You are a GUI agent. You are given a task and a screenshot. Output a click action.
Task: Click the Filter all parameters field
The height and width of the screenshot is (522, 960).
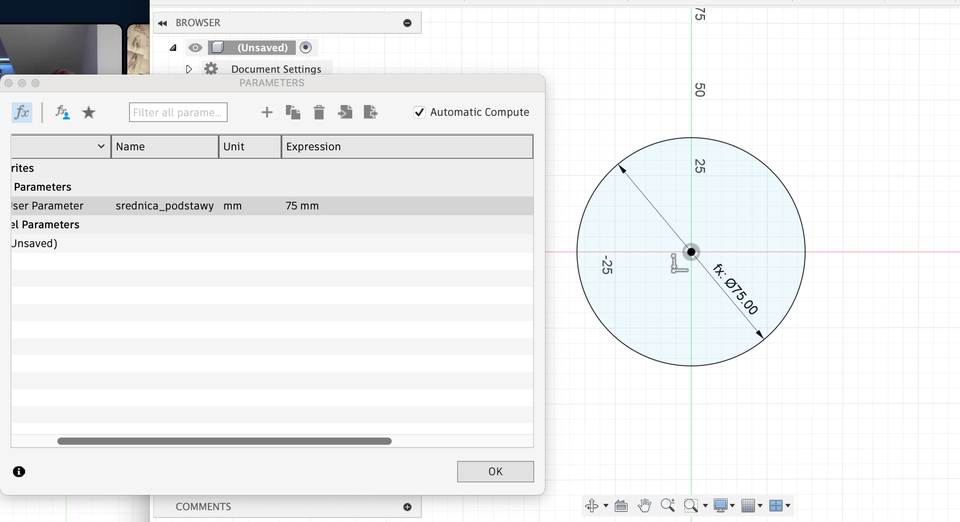(x=178, y=112)
